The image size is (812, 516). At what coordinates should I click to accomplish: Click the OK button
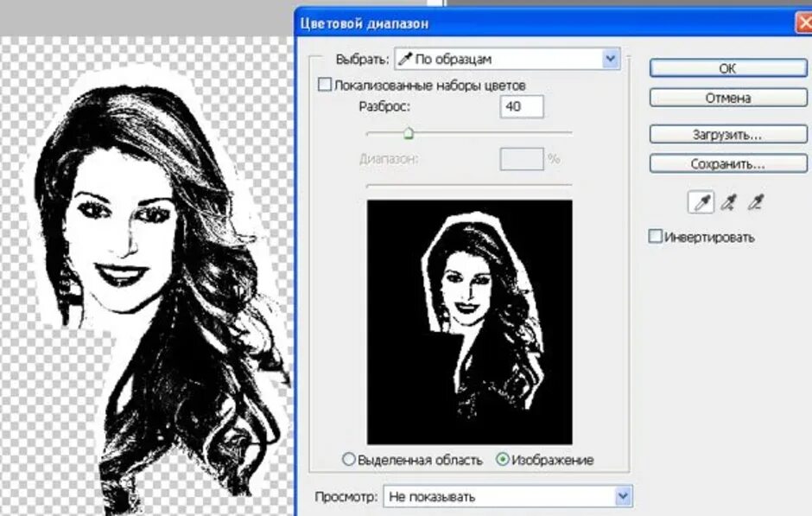tap(728, 68)
